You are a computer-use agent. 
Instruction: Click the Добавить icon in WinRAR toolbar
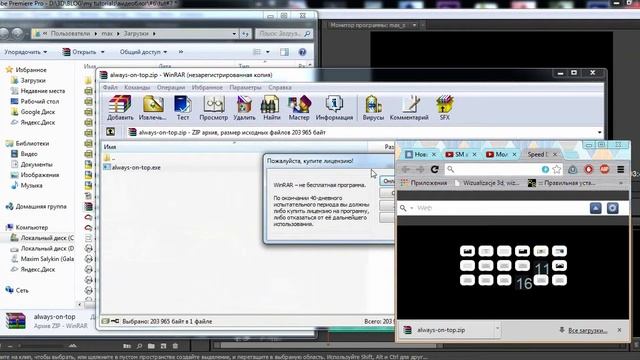click(x=120, y=107)
